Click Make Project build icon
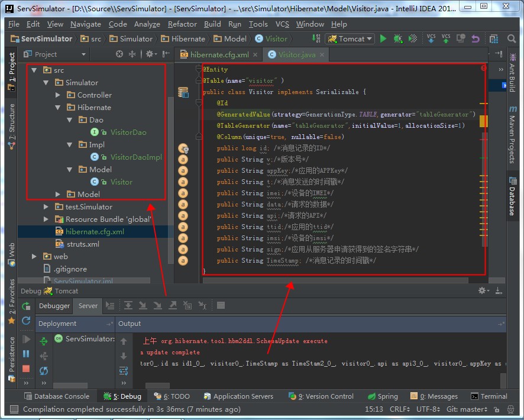Screen dimensions: 524x420 tap(316, 38)
